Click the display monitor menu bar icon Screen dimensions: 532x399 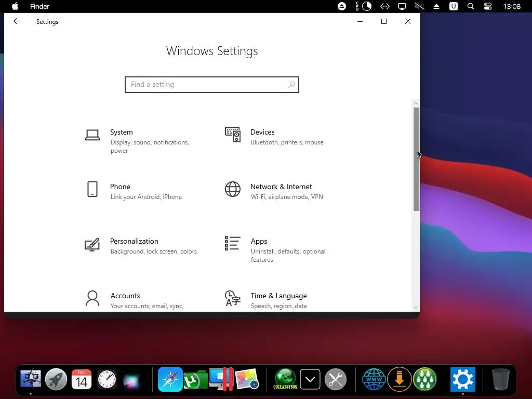click(x=402, y=6)
